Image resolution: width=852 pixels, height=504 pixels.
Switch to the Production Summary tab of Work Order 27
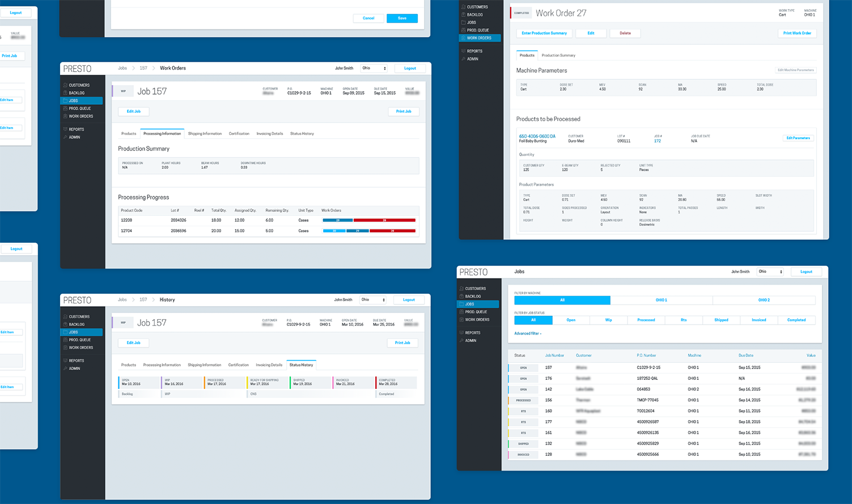point(558,56)
